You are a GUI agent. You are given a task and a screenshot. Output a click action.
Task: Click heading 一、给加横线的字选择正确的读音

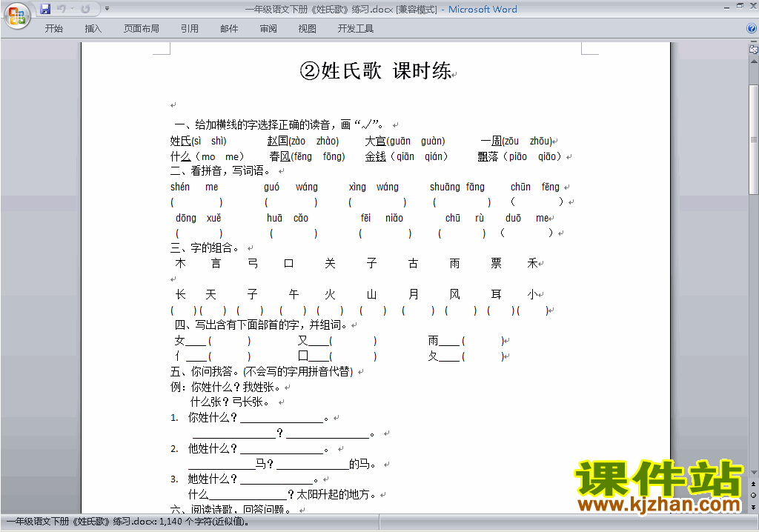pos(279,125)
